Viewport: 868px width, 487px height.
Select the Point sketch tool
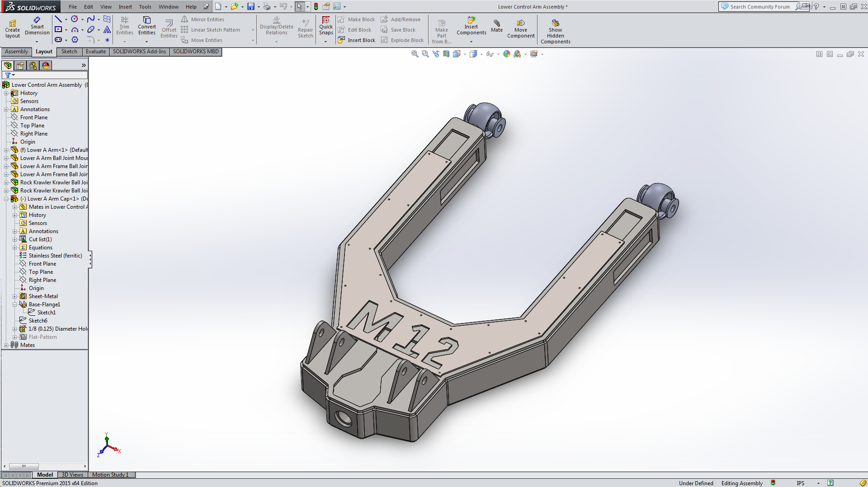pos(107,40)
